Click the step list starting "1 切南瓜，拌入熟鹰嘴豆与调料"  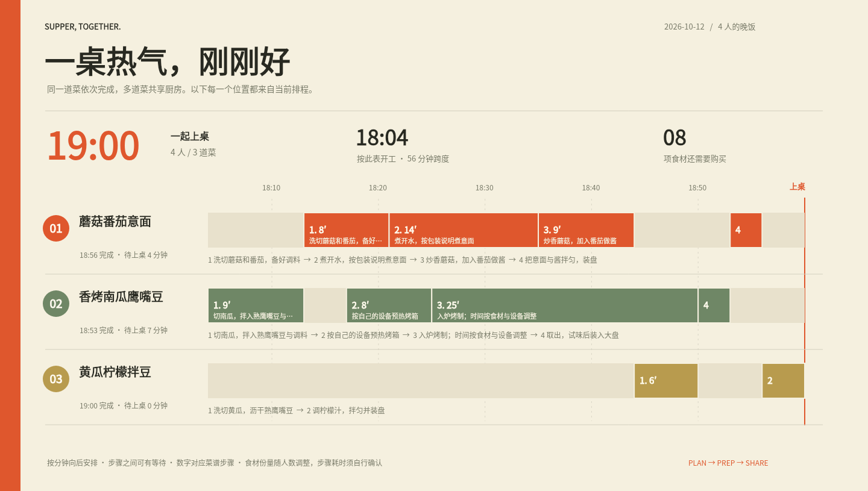414,335
